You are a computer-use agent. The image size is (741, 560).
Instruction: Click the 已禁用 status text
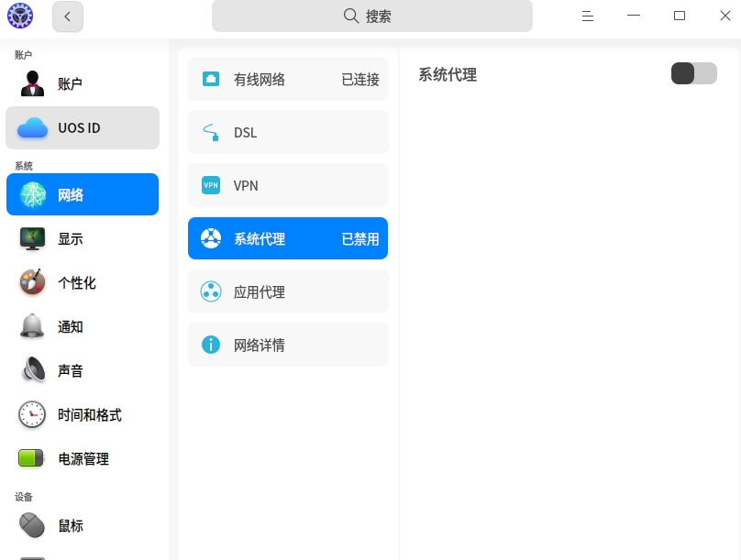[x=360, y=239]
